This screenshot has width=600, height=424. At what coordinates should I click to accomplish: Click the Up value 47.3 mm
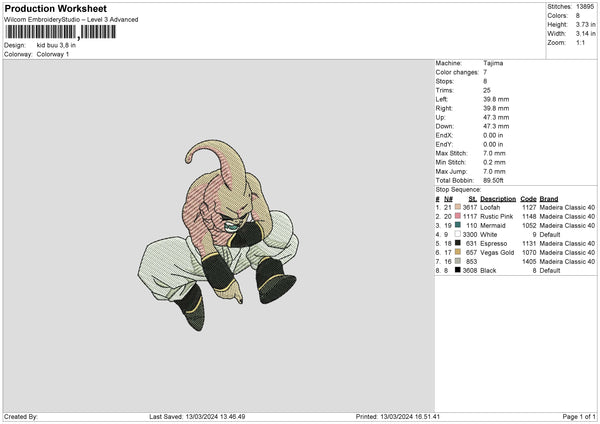coord(496,117)
